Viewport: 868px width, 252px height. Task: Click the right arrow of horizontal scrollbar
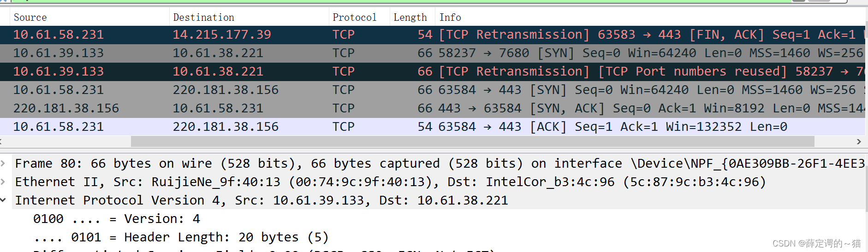(x=859, y=141)
